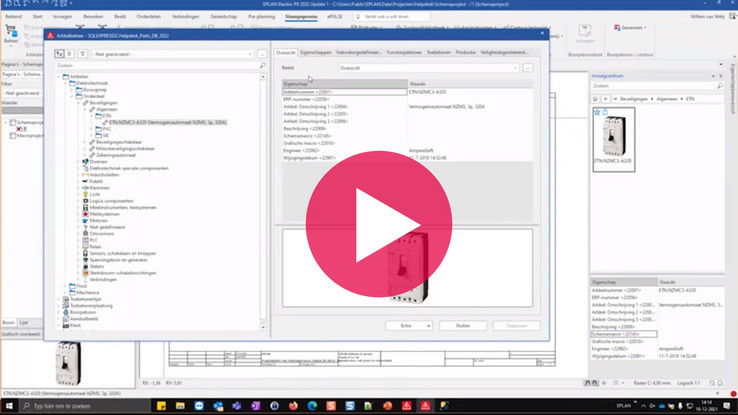Image resolution: width=738 pixels, height=415 pixels.
Task: Toggle the filter funnel icon
Action: click(82, 54)
